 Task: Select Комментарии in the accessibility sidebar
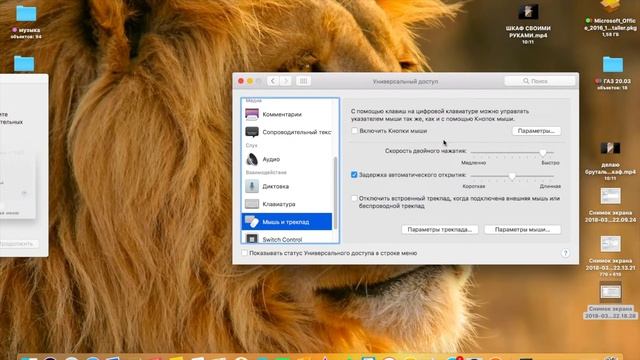click(287, 114)
